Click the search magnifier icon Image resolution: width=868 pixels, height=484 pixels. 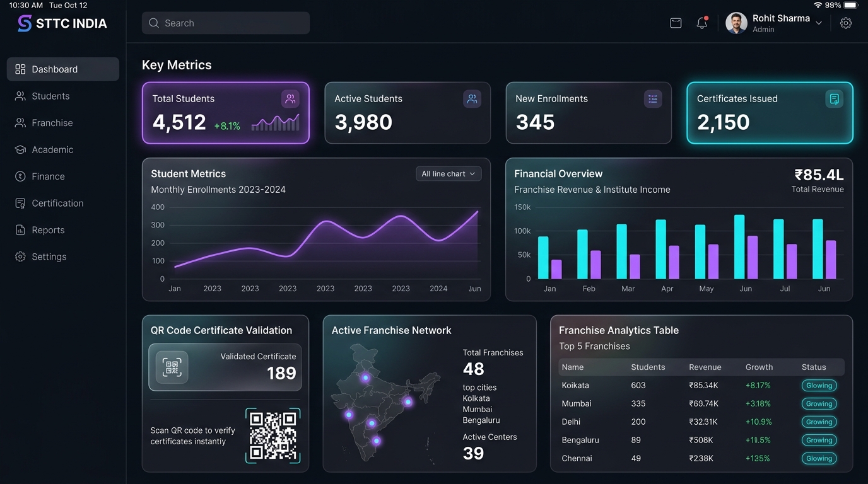click(154, 23)
